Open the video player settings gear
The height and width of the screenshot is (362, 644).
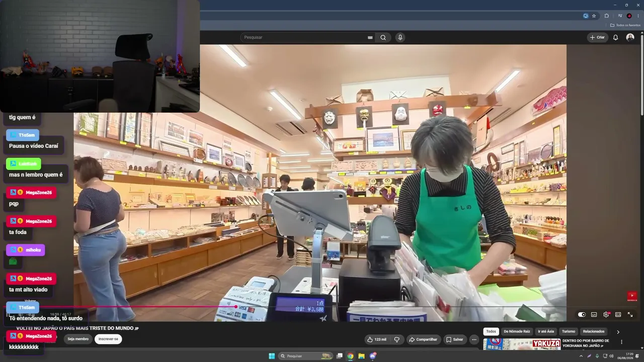pyautogui.click(x=606, y=315)
